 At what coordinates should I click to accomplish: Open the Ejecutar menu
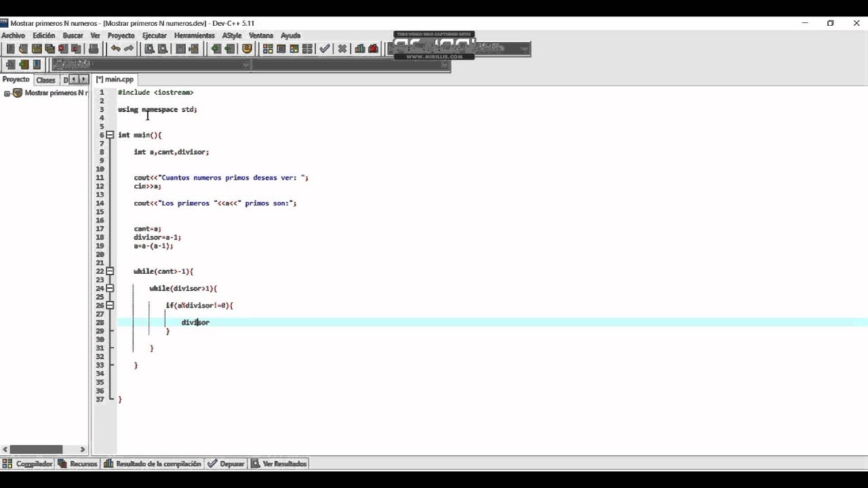click(155, 35)
